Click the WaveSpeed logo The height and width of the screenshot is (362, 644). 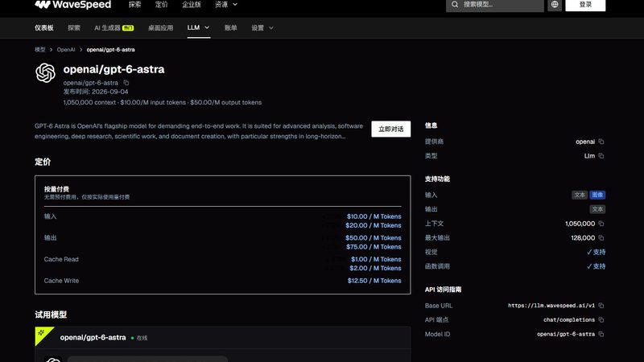(72, 5)
